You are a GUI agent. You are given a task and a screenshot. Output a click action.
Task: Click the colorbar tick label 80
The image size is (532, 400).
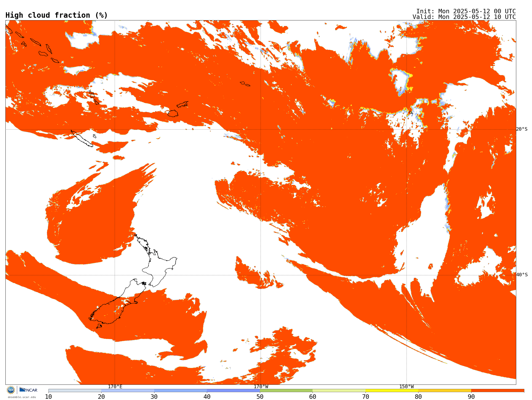click(x=418, y=397)
